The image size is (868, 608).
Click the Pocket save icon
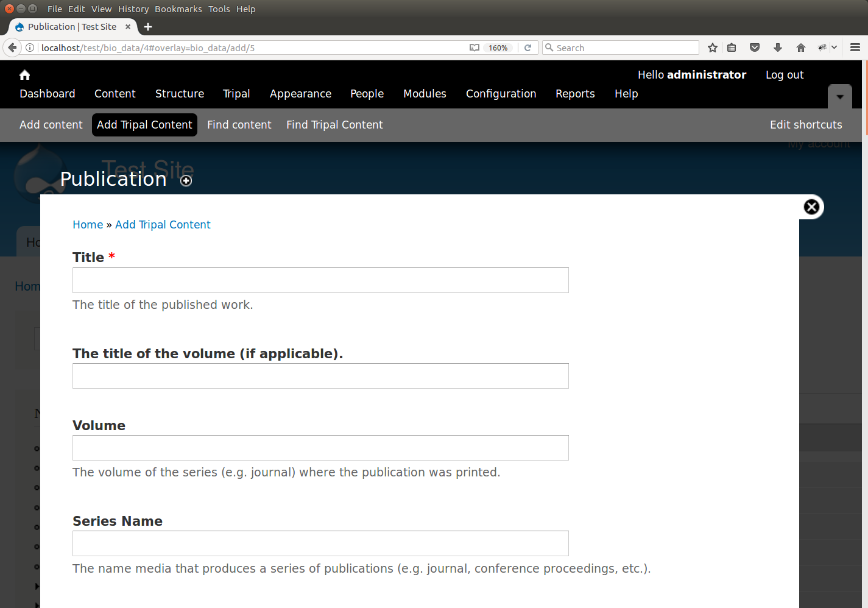(755, 48)
